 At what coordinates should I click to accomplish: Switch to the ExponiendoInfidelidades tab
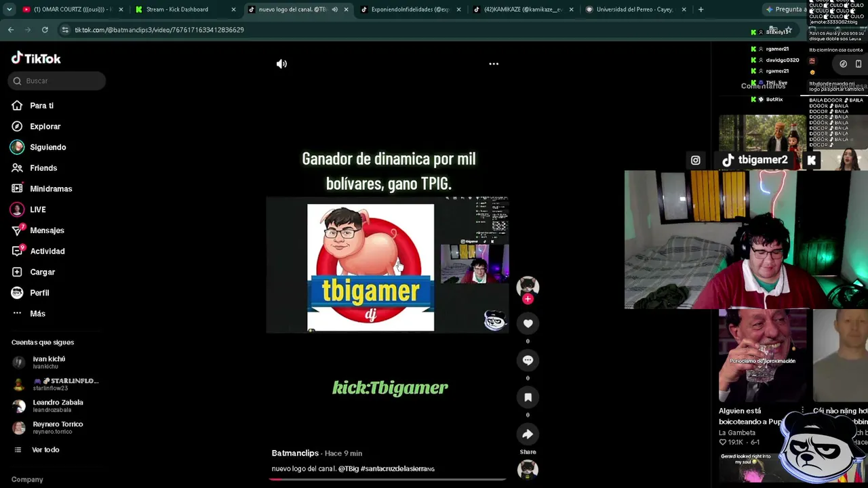tap(410, 9)
